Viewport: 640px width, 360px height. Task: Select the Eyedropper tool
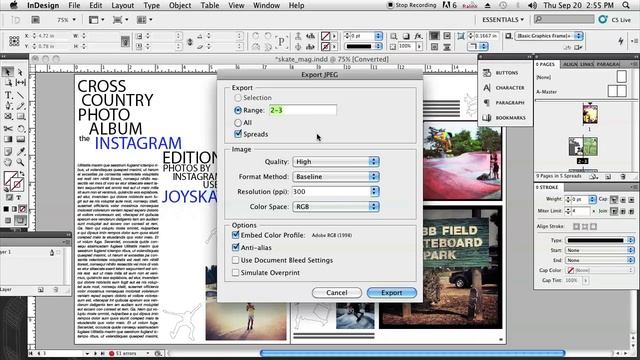pos(20,151)
